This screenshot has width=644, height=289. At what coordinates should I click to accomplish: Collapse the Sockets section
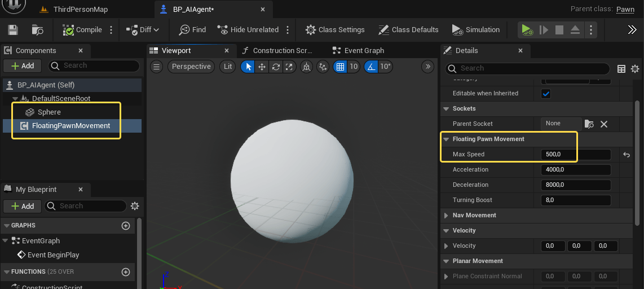(x=446, y=108)
